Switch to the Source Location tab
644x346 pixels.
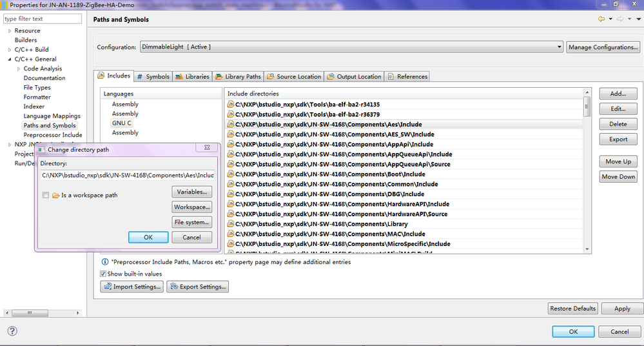[294, 77]
